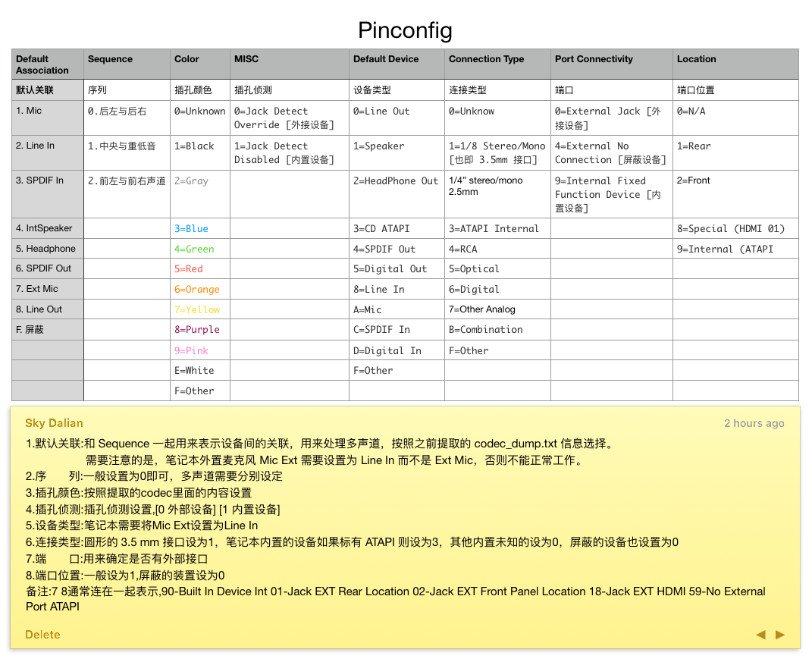Image resolution: width=812 pixels, height=662 pixels.
Task: Click the '3=CD ATAPI' device cell
Action: 397,228
